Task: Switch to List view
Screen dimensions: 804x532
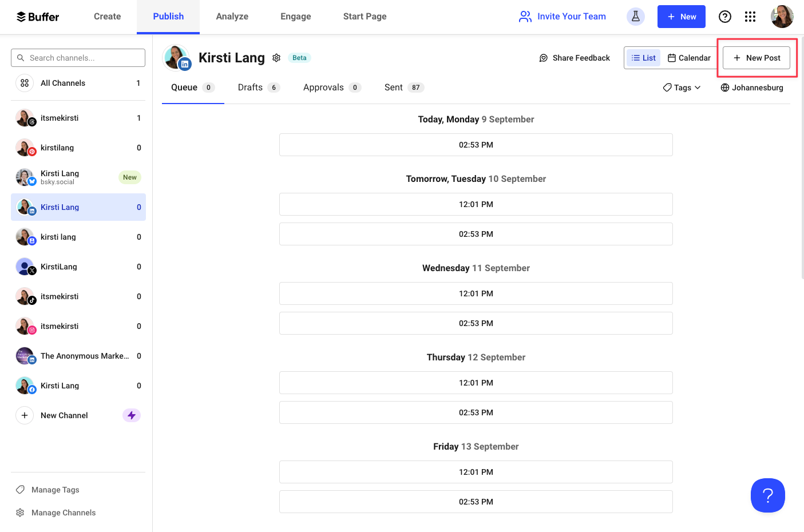Action: (x=644, y=58)
